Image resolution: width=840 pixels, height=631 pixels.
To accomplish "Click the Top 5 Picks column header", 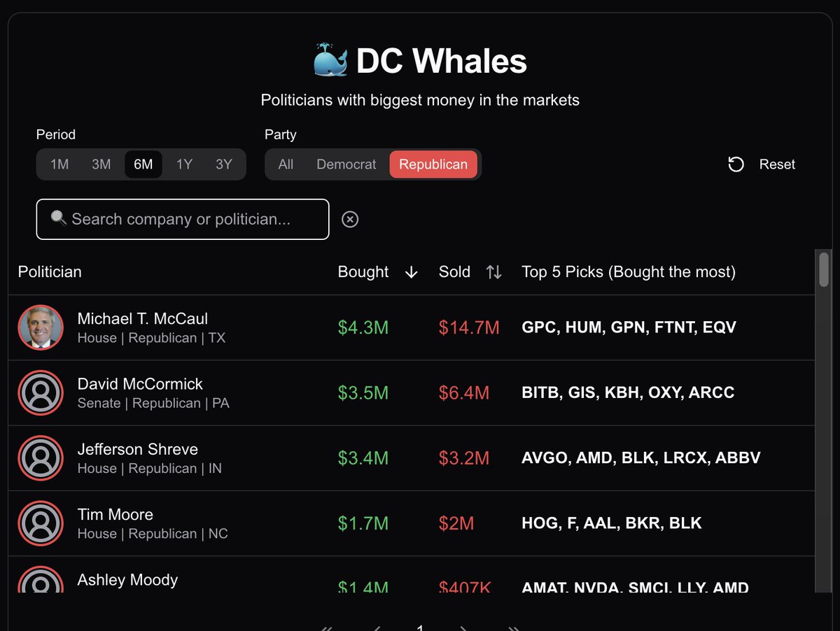I will pos(629,272).
